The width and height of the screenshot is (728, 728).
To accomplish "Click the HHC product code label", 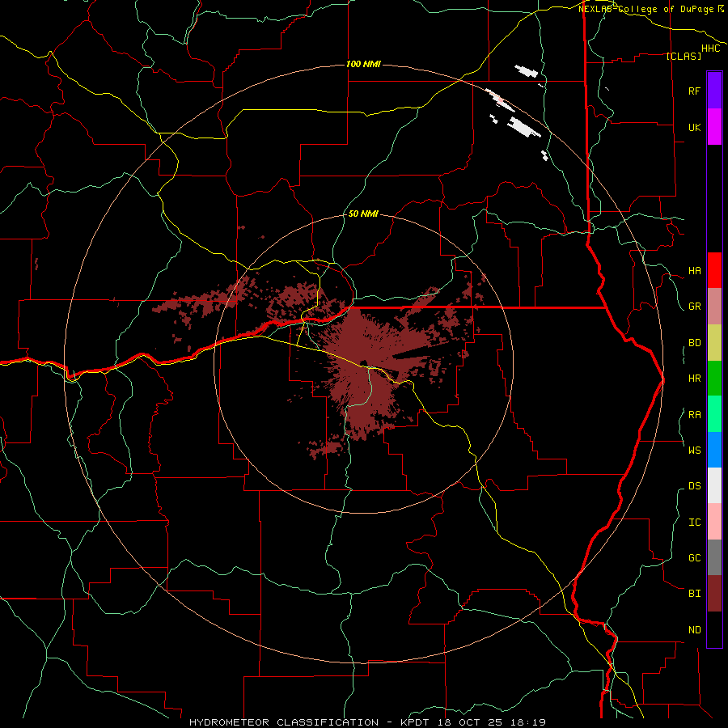I will [x=710, y=49].
